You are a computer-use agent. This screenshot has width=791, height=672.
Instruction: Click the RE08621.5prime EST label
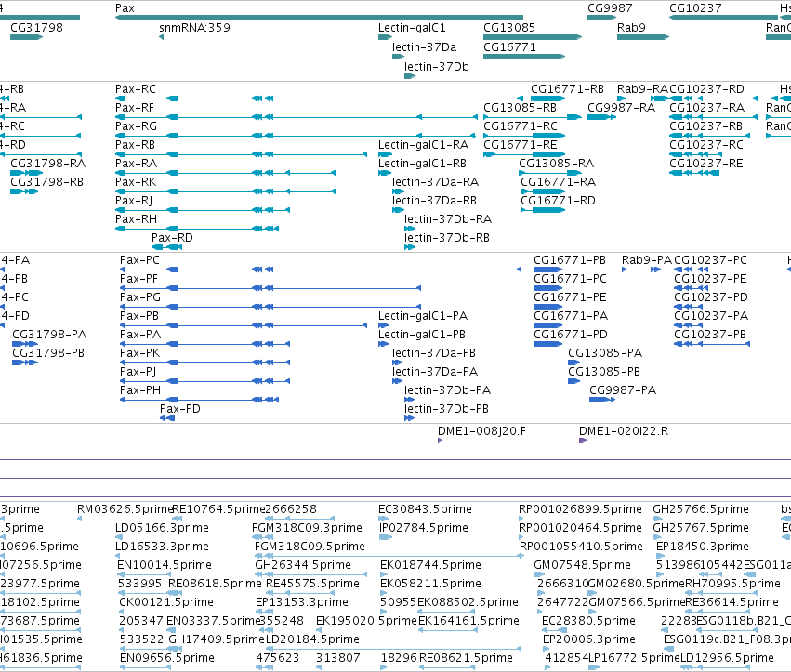466,658
